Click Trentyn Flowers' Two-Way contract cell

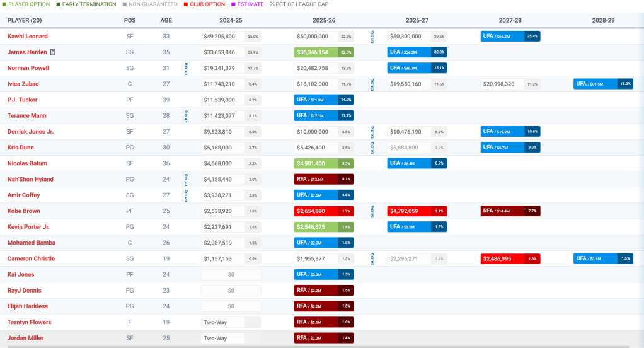coord(223,322)
